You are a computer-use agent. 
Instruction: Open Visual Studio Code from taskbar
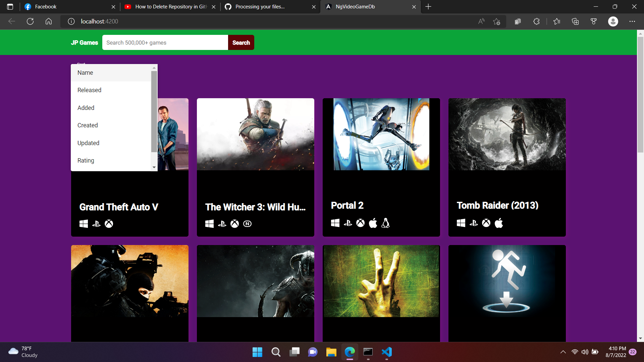[387, 352]
